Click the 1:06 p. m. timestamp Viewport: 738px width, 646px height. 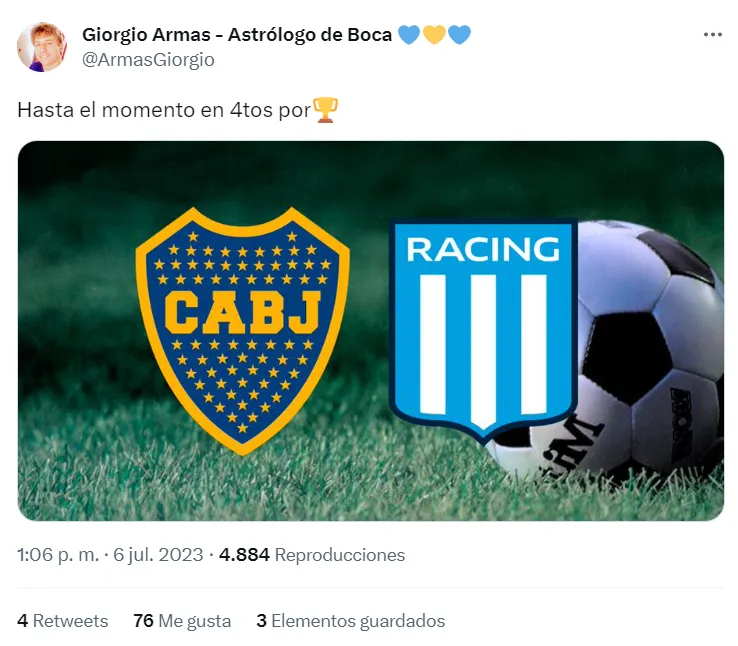(58, 555)
